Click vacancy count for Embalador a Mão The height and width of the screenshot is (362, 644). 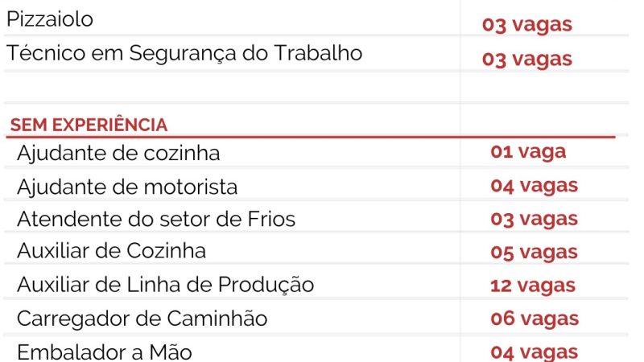point(534,352)
